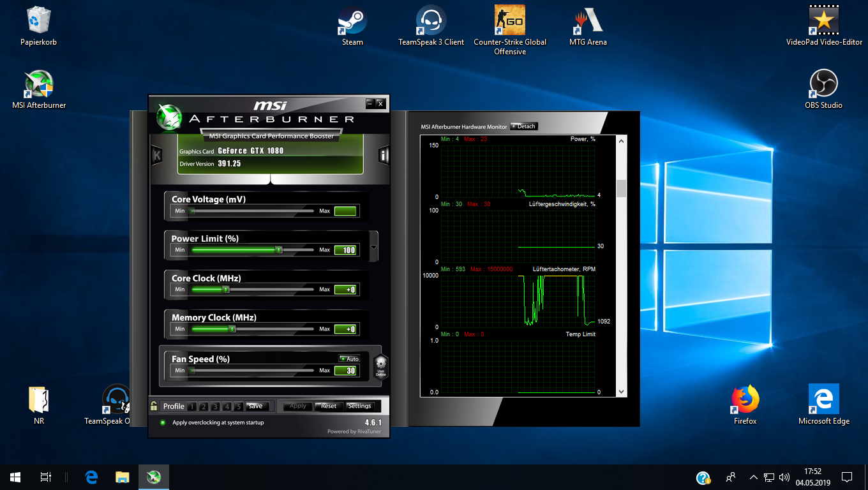Click the GeForce GTX 1080 text

click(250, 151)
